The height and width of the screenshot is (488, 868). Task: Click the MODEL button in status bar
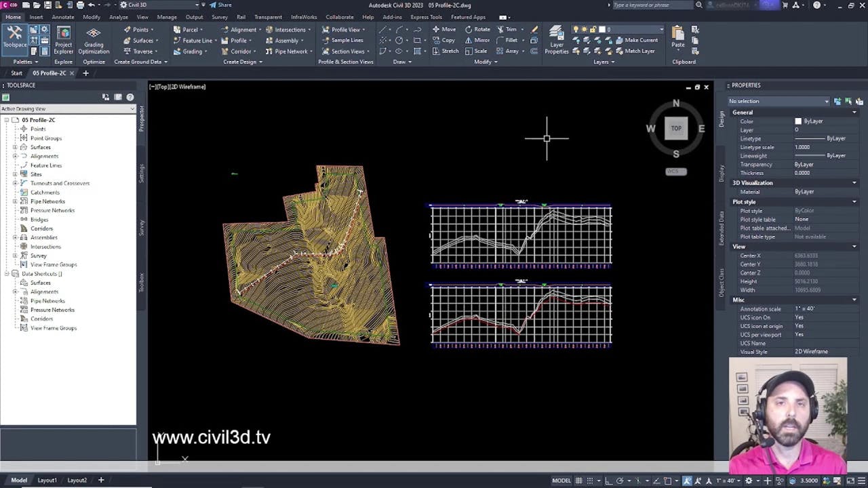(561, 480)
